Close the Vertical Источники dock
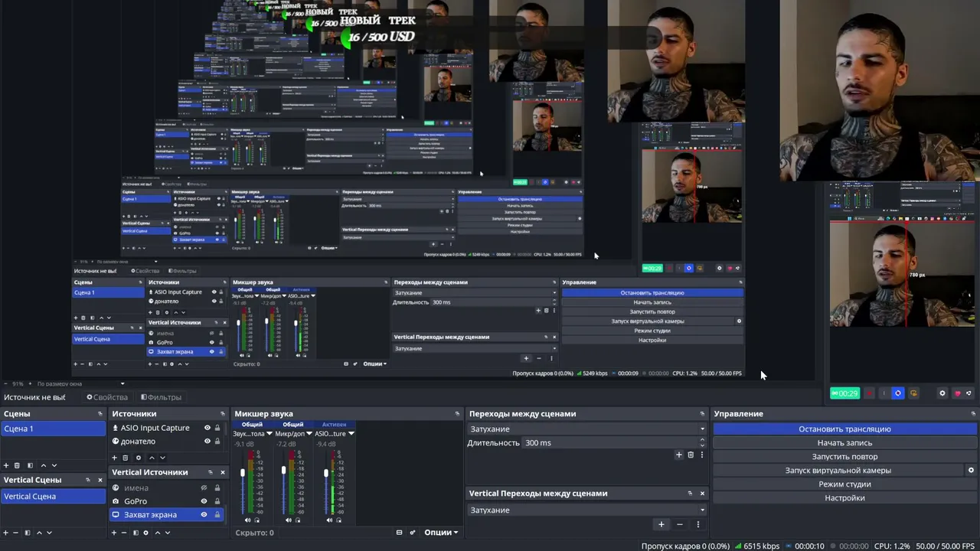Screen dimensions: 980x551 pos(223,472)
